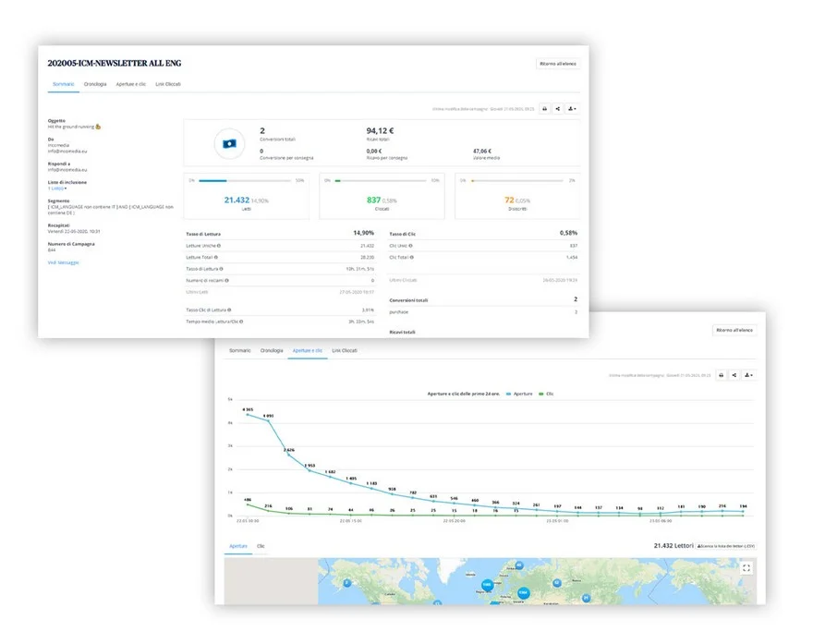
Task: Click the share icon in the upper summary panel
Action: (558, 108)
